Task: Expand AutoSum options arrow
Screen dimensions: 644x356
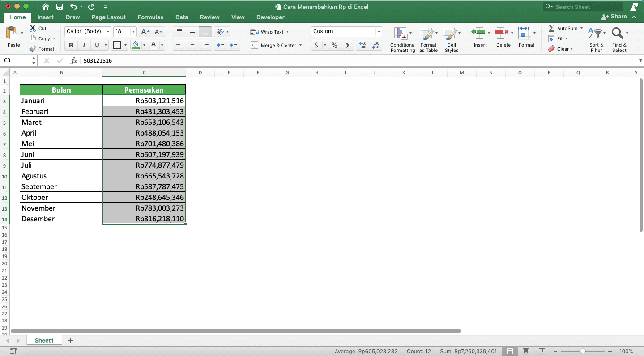Action: 581,28
